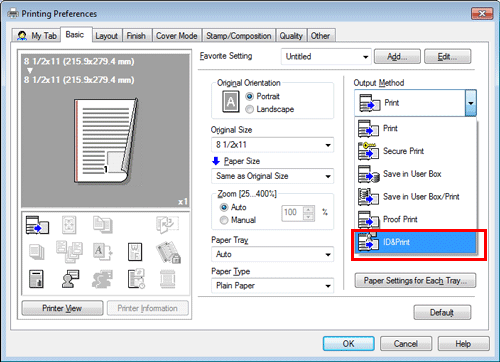Select the Manual zoom radio button

pyautogui.click(x=224, y=220)
